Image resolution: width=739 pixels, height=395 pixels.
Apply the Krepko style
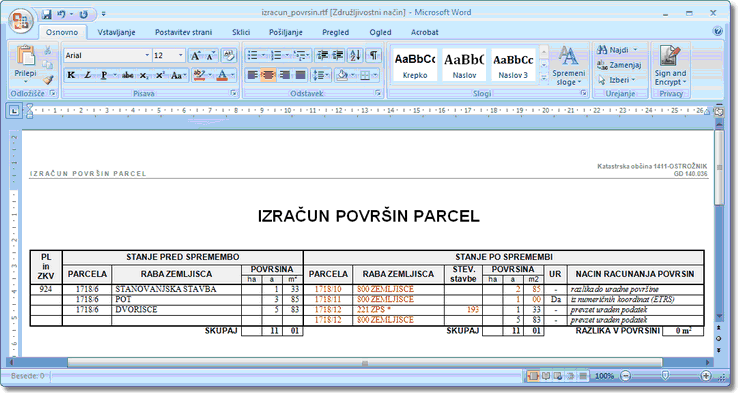(415, 65)
